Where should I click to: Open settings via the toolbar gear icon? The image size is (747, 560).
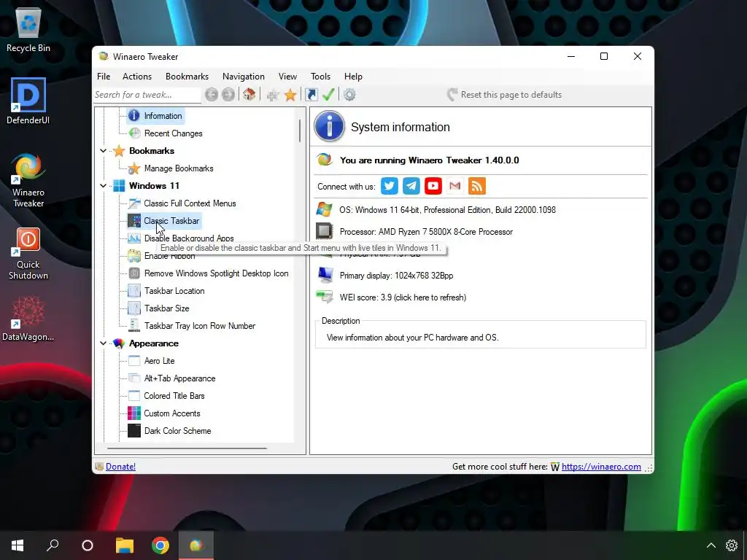click(x=349, y=95)
